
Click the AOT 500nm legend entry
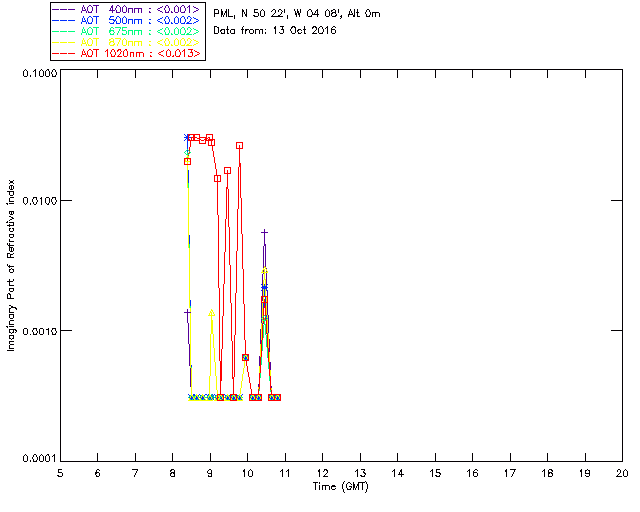(x=127, y=20)
